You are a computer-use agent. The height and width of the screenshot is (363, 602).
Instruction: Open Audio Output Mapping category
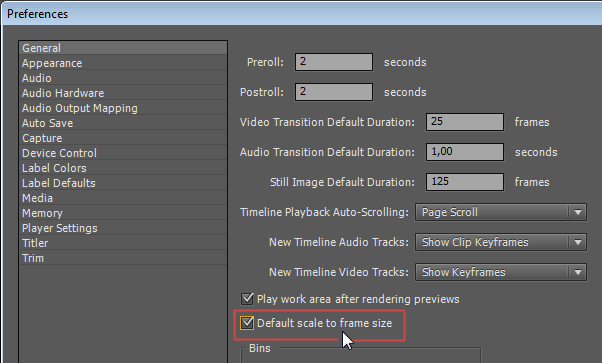coord(123,108)
